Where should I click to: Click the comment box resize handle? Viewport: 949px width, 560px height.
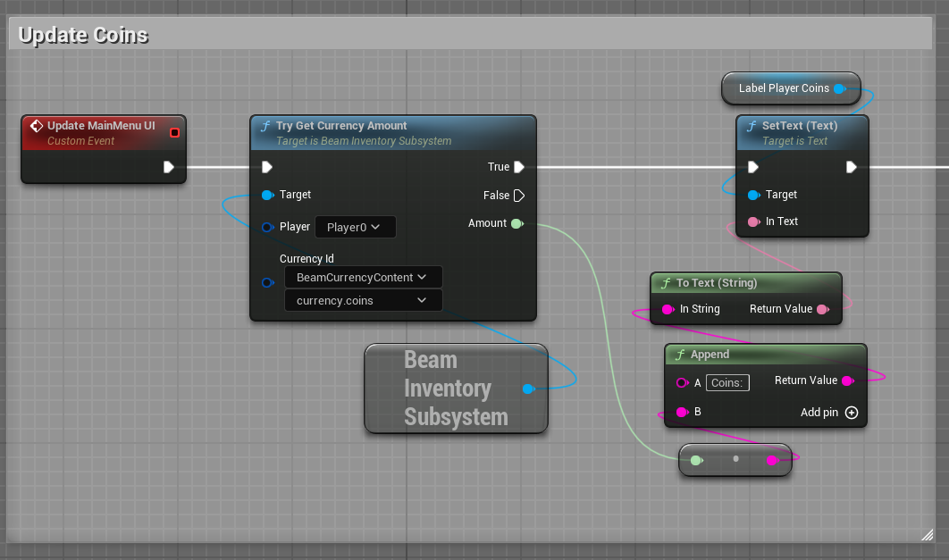coord(926,534)
